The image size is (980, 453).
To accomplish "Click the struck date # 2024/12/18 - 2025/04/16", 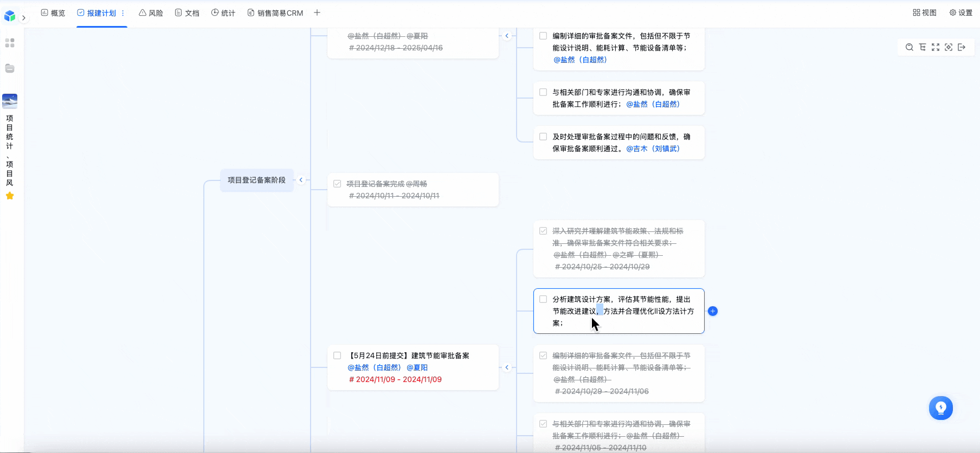I will (x=396, y=48).
